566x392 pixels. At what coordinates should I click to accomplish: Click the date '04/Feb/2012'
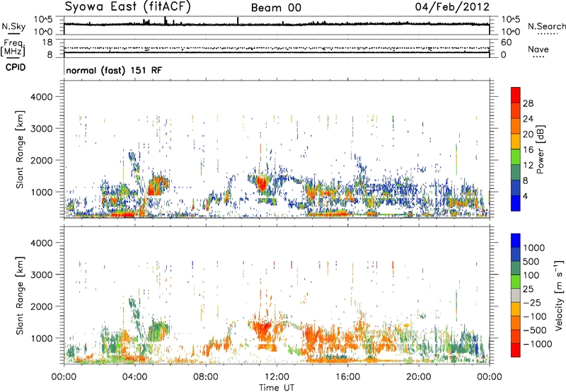(452, 7)
